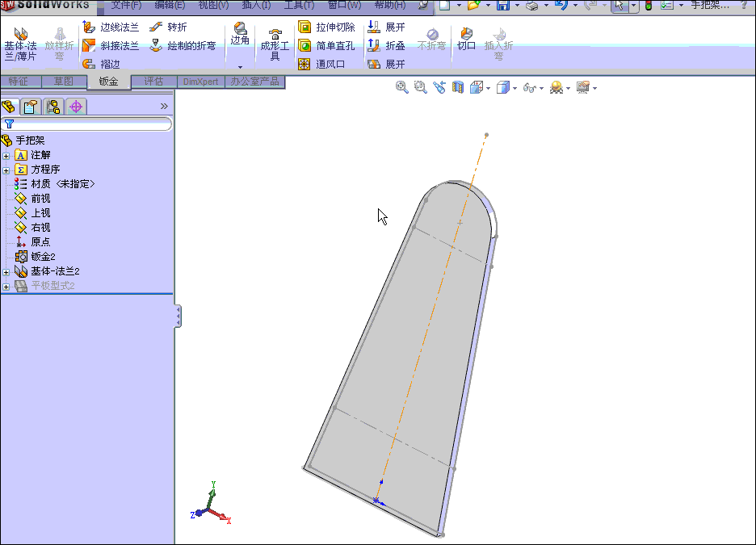Screen dimensions: 756x545
Task: Click the FeatureManager filter input field
Action: click(86, 124)
